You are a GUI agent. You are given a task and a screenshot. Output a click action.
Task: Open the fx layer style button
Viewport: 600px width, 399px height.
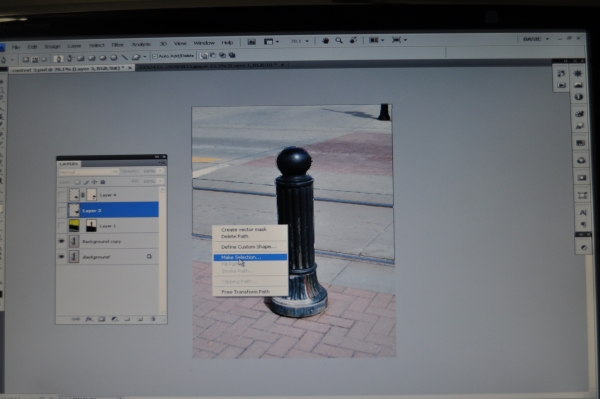(88, 319)
